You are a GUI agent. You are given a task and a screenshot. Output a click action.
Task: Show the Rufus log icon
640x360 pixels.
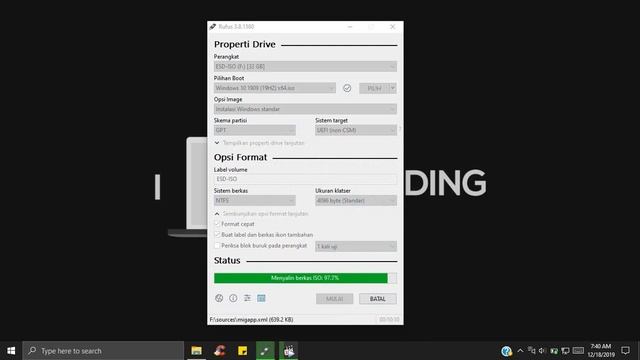(261, 298)
